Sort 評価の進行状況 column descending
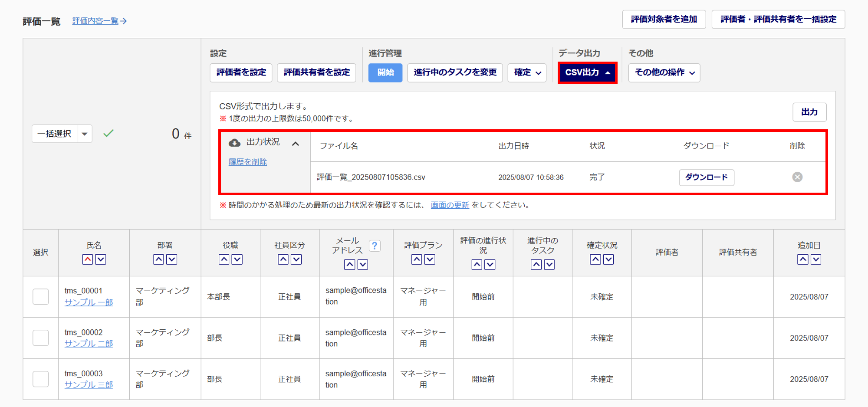 [490, 265]
